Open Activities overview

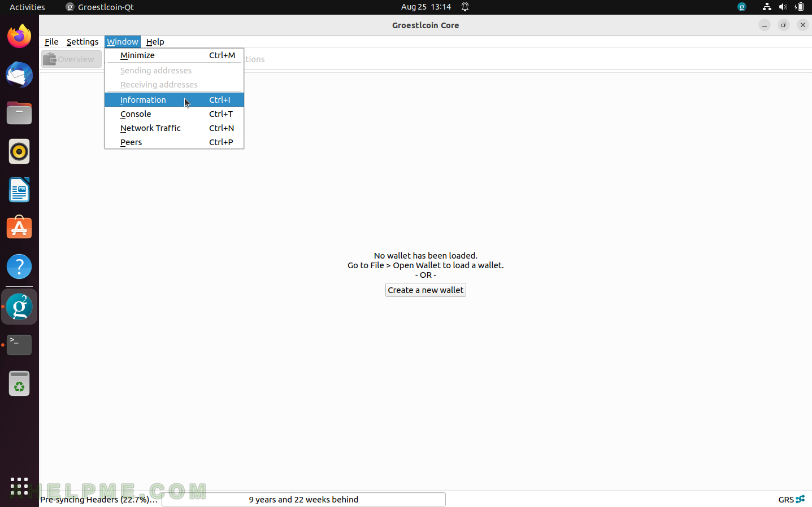[x=27, y=7]
